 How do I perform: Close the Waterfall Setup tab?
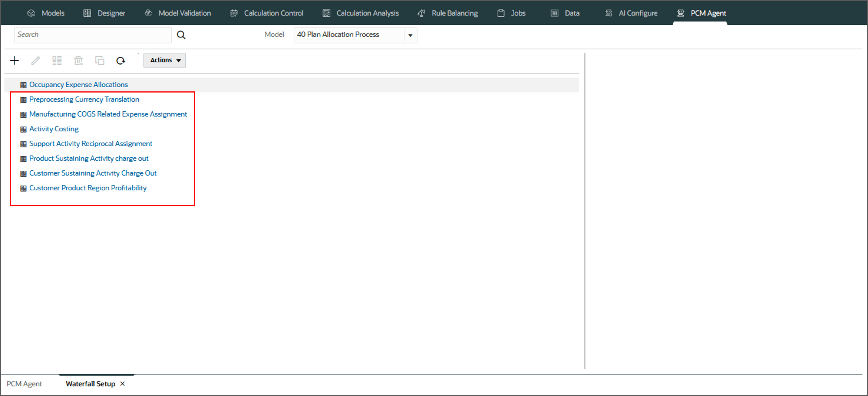[x=123, y=384]
